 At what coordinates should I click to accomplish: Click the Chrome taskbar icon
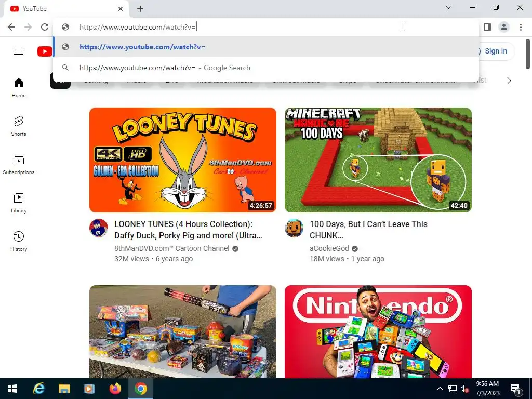coord(140,389)
